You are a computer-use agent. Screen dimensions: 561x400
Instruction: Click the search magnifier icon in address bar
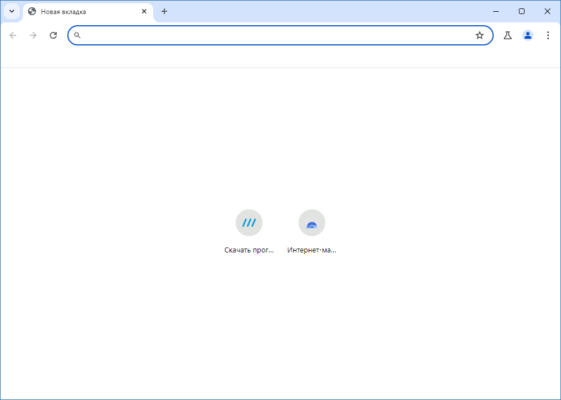[x=77, y=35]
